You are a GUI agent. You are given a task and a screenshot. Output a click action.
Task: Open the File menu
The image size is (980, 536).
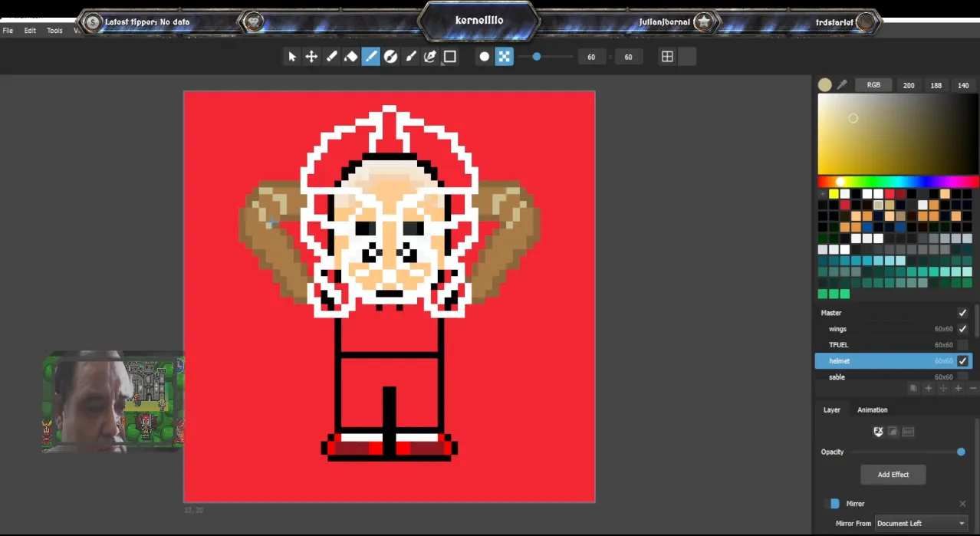[x=8, y=31]
